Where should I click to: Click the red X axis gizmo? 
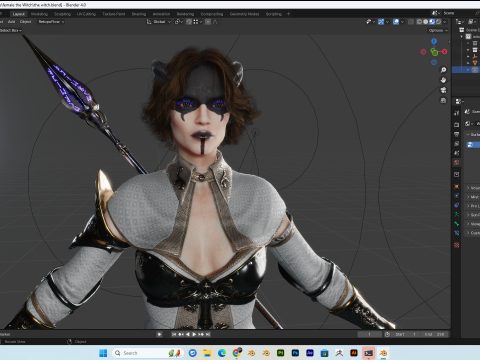444,52
